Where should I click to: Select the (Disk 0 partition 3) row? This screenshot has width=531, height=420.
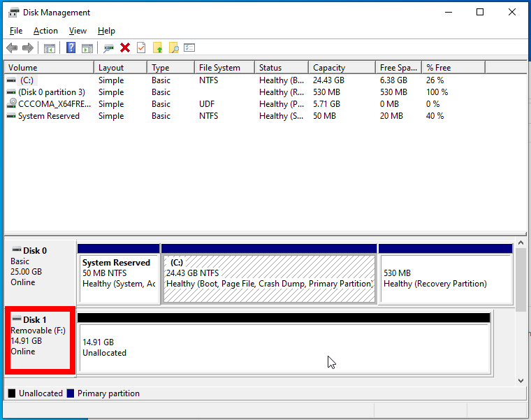[x=245, y=92]
